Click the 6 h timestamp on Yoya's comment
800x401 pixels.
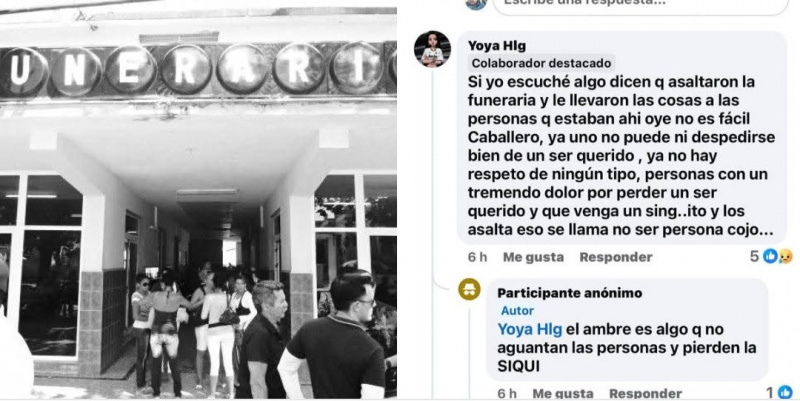pyautogui.click(x=477, y=257)
